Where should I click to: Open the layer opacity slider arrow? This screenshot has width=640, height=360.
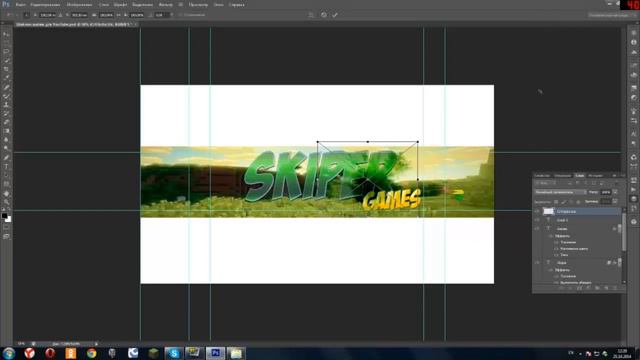click(x=615, y=192)
